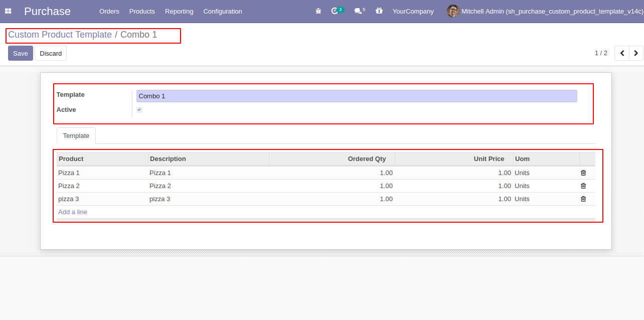Open the debug bug icon menu
This screenshot has width=644, height=320.
click(318, 11)
